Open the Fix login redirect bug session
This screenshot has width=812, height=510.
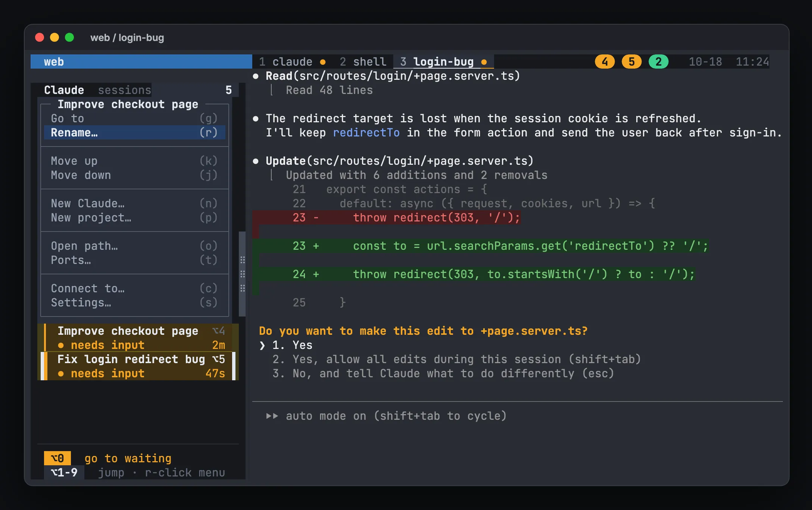tap(138, 366)
